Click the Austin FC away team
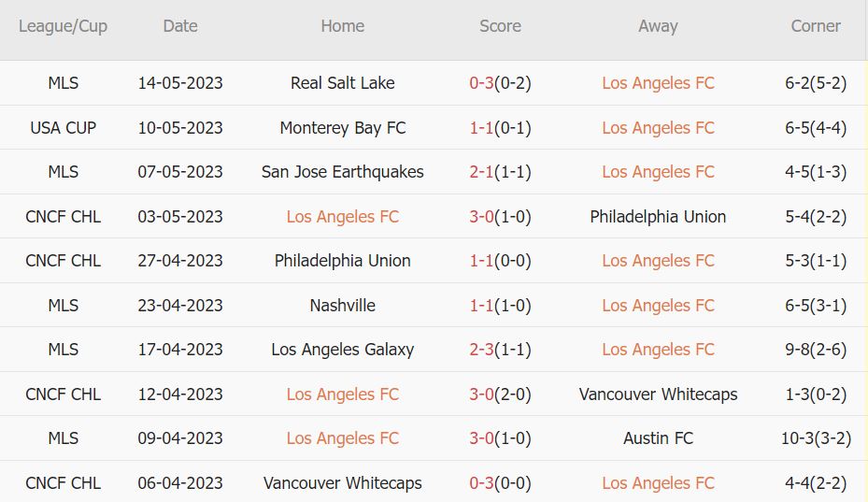Screen dimensions: 868x502 [x=658, y=438]
